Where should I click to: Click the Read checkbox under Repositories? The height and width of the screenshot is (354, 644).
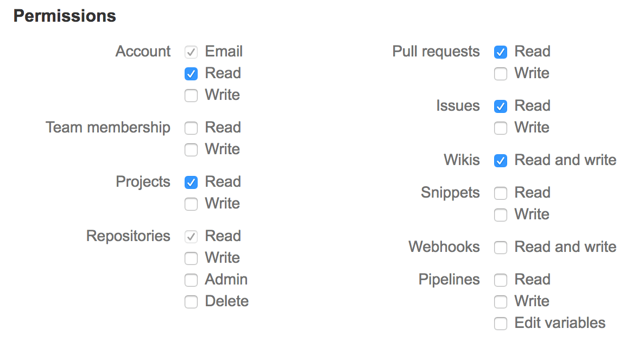pos(191,237)
